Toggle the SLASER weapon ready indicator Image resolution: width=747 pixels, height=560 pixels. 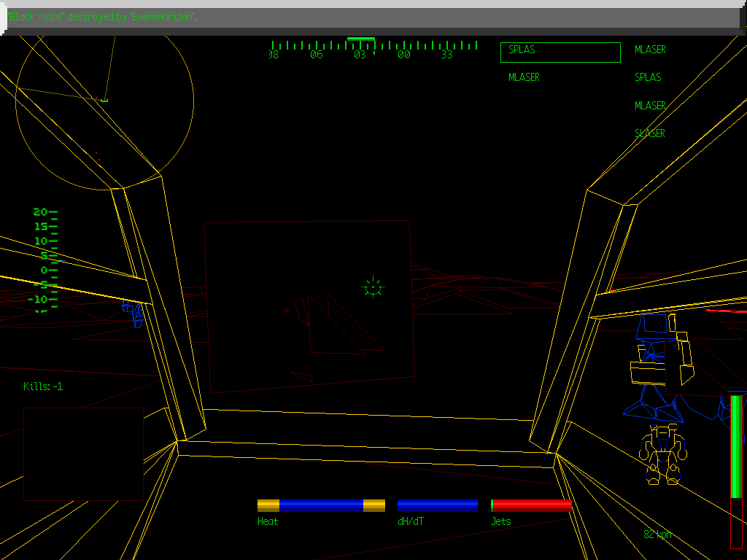[x=650, y=133]
